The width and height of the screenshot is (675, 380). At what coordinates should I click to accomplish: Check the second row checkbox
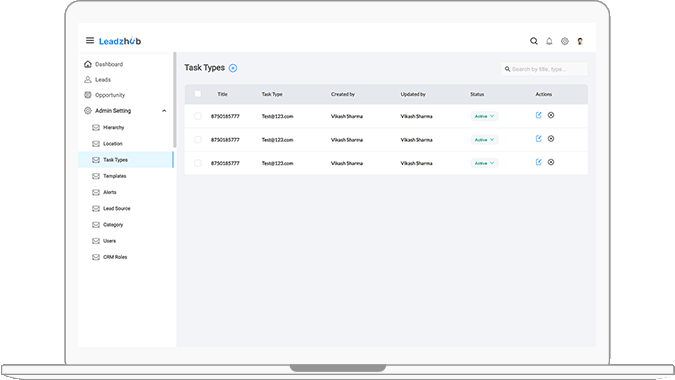coord(198,140)
